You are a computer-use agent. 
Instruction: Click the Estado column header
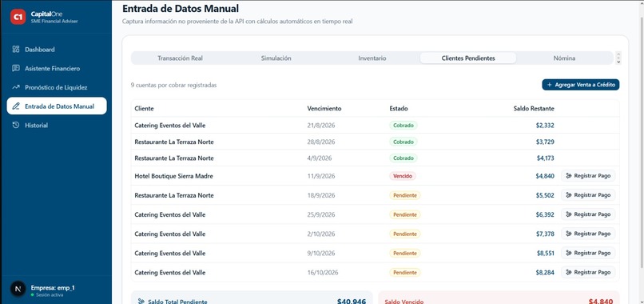point(399,109)
